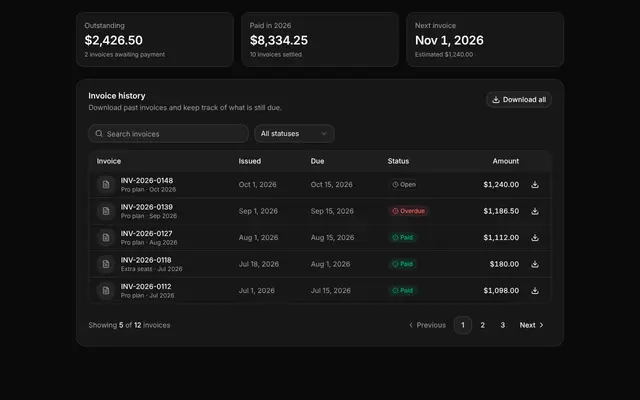Click the Jul 18, 2026 issued date

click(259, 264)
